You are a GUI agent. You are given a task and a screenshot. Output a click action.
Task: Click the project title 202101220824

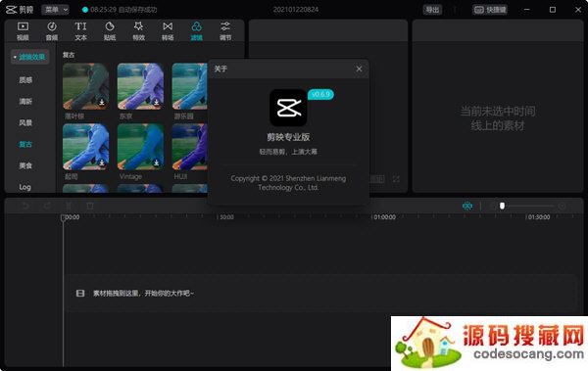pyautogui.click(x=296, y=10)
